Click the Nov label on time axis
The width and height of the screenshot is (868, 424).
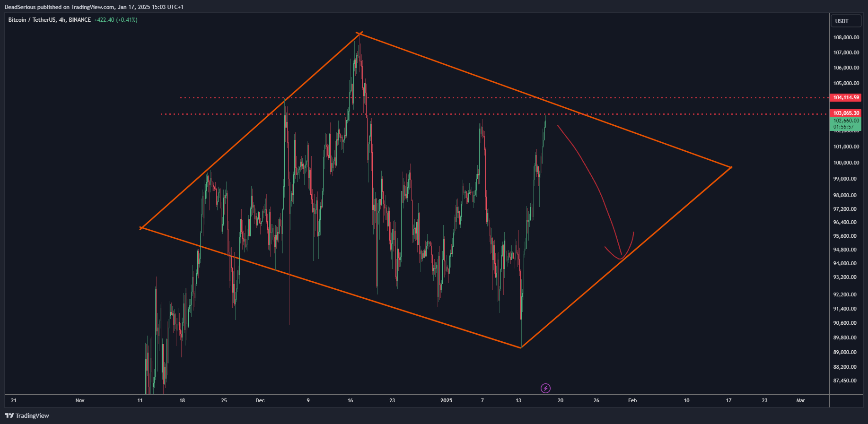pyautogui.click(x=80, y=400)
